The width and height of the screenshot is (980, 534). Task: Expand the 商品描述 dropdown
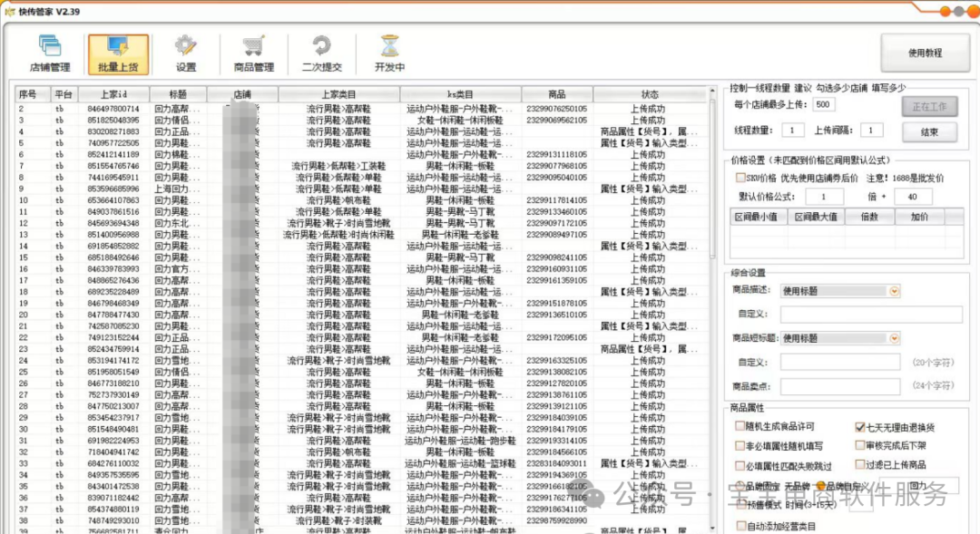[x=894, y=291]
